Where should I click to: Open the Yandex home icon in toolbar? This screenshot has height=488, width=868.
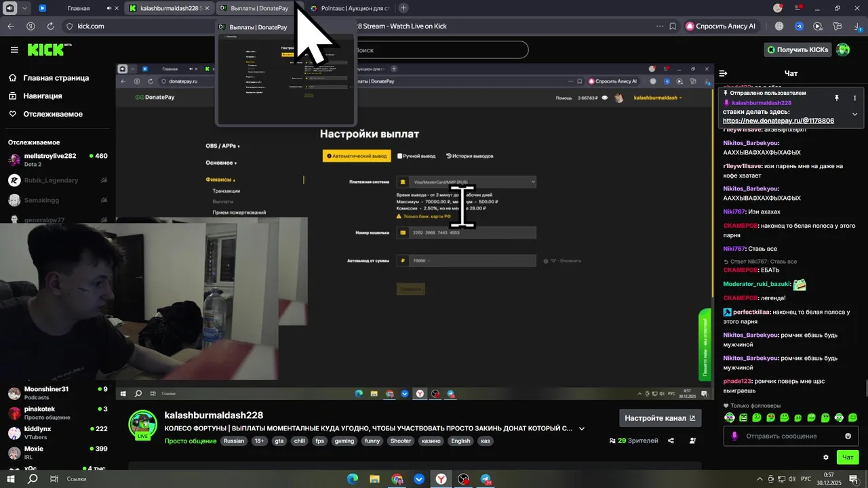31,26
